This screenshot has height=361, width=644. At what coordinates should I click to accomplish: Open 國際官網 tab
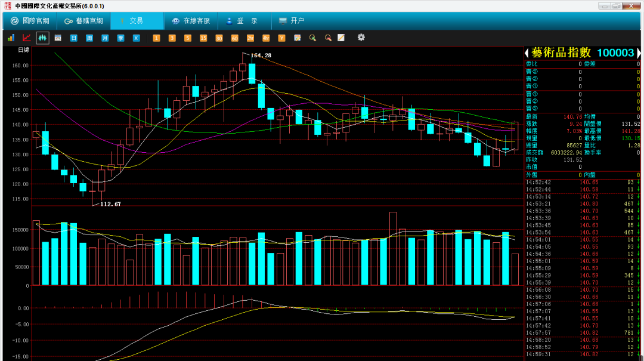pos(30,20)
